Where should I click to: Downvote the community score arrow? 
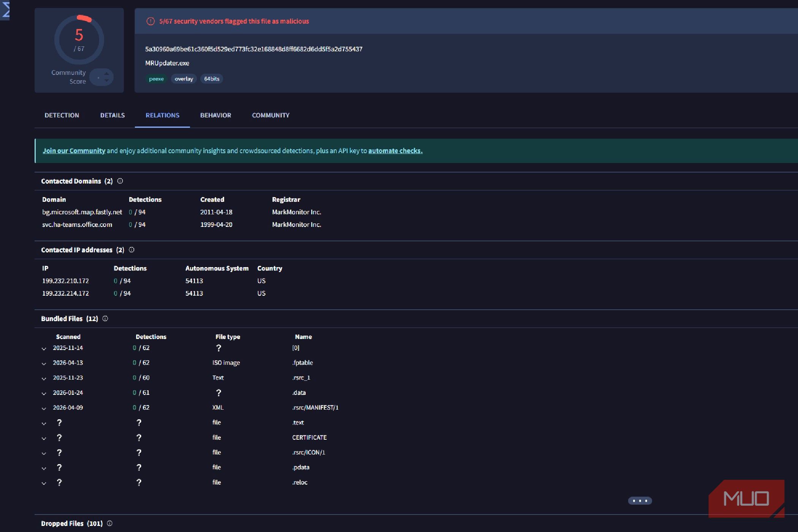[106, 81]
